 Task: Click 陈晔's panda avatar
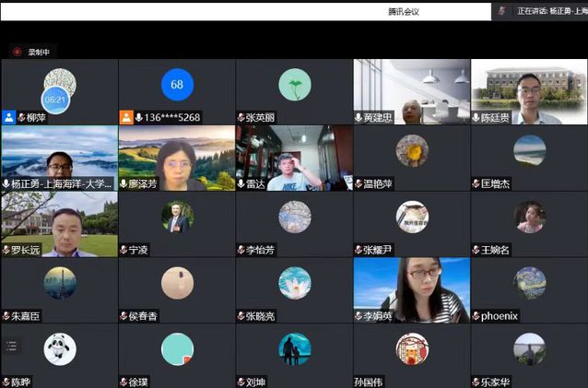[60, 348]
